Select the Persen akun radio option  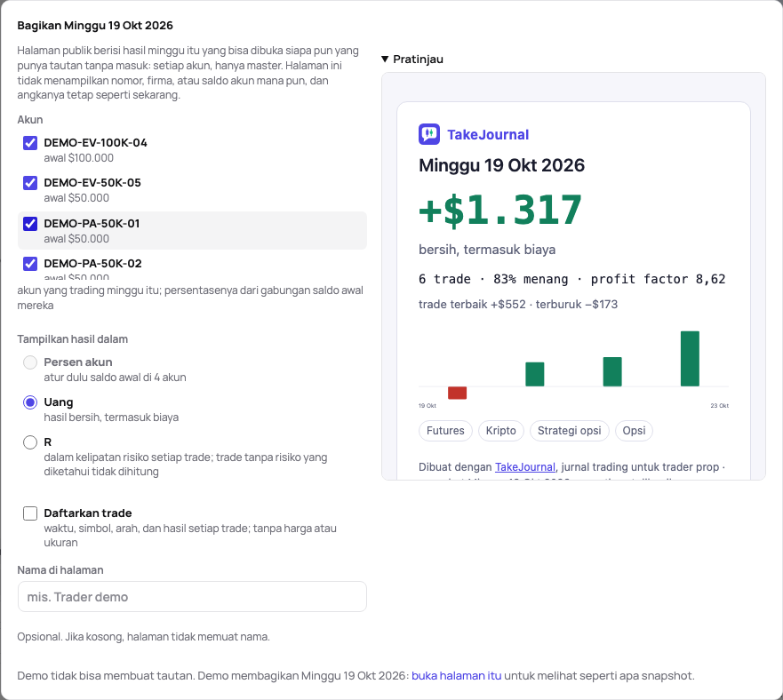click(30, 362)
